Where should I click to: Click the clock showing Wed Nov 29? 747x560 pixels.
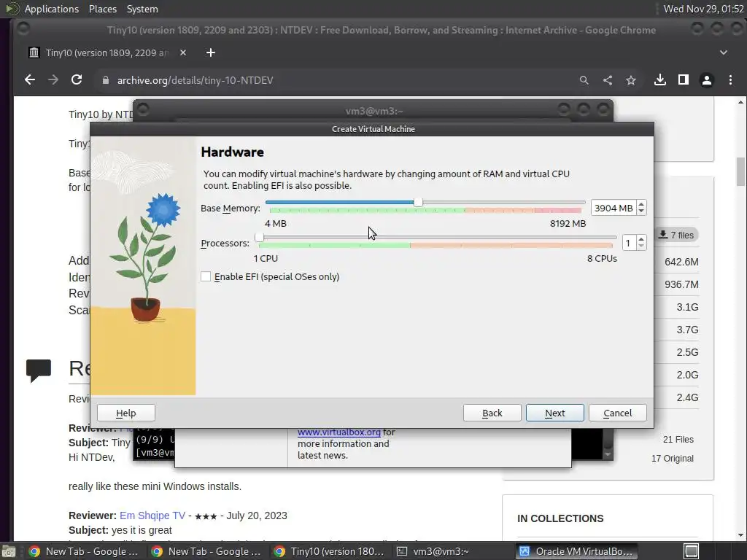[703, 9]
